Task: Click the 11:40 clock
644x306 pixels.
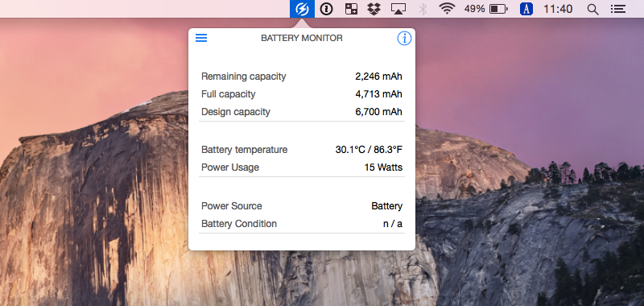Action: 558,9
